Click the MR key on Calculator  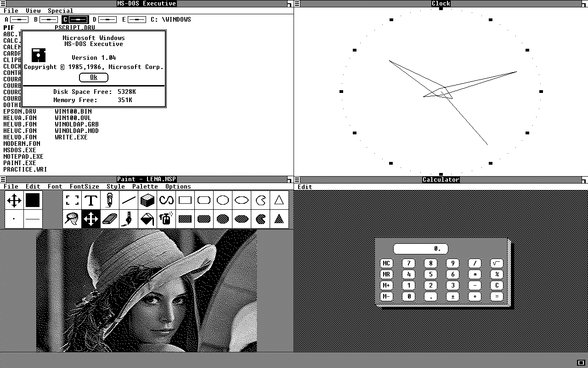point(386,275)
